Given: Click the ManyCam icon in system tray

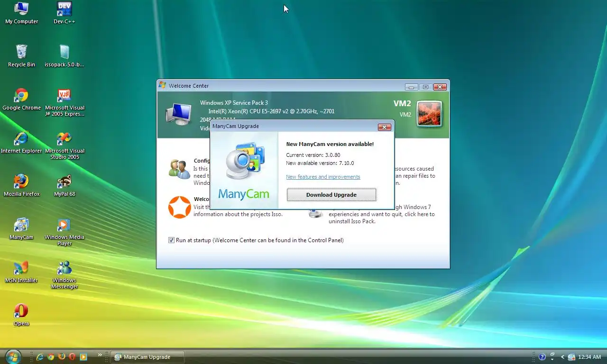Looking at the screenshot, I should [571, 357].
